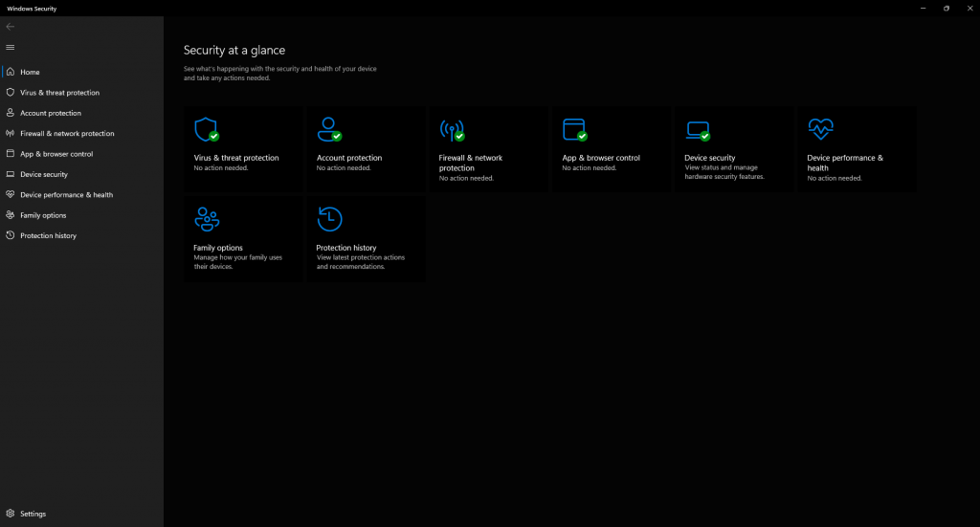Image resolution: width=980 pixels, height=527 pixels.
Task: Click the Virus & threat protection tile title
Action: [236, 158]
